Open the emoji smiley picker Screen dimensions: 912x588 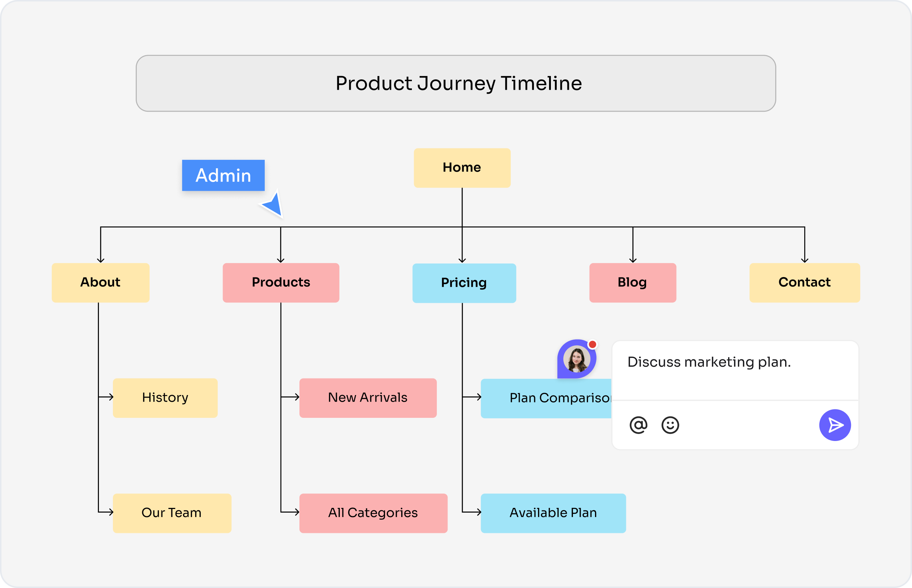[670, 425]
